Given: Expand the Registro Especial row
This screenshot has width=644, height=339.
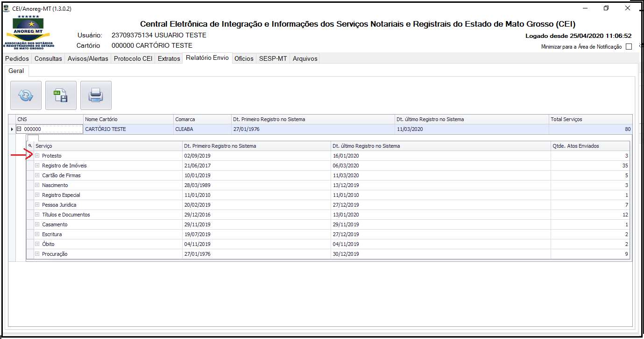Looking at the screenshot, I should point(37,195).
